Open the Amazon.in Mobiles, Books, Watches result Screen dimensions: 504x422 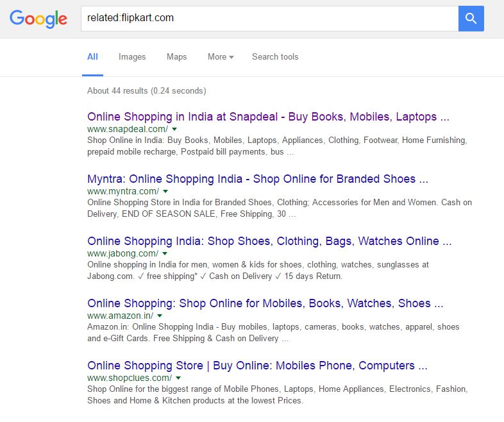[x=265, y=303]
